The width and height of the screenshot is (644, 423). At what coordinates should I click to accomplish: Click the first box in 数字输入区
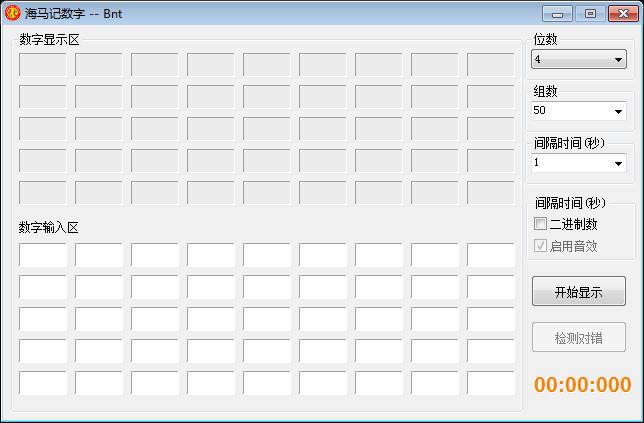tap(43, 255)
